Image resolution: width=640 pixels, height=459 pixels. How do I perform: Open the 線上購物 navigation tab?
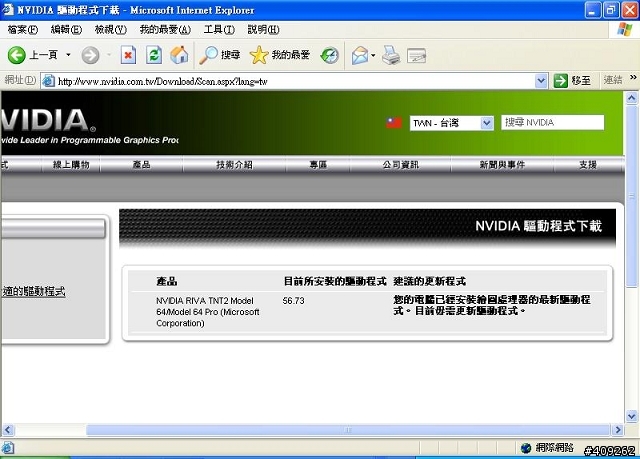pyautogui.click(x=71, y=165)
